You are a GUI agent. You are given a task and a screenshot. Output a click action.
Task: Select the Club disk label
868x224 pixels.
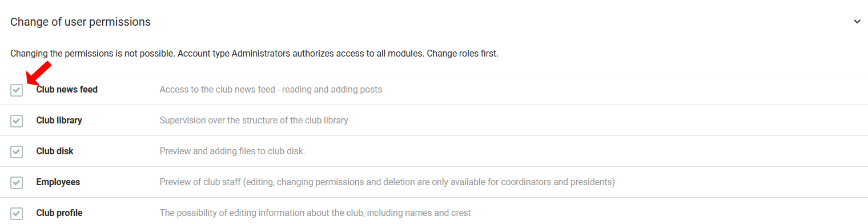point(55,151)
